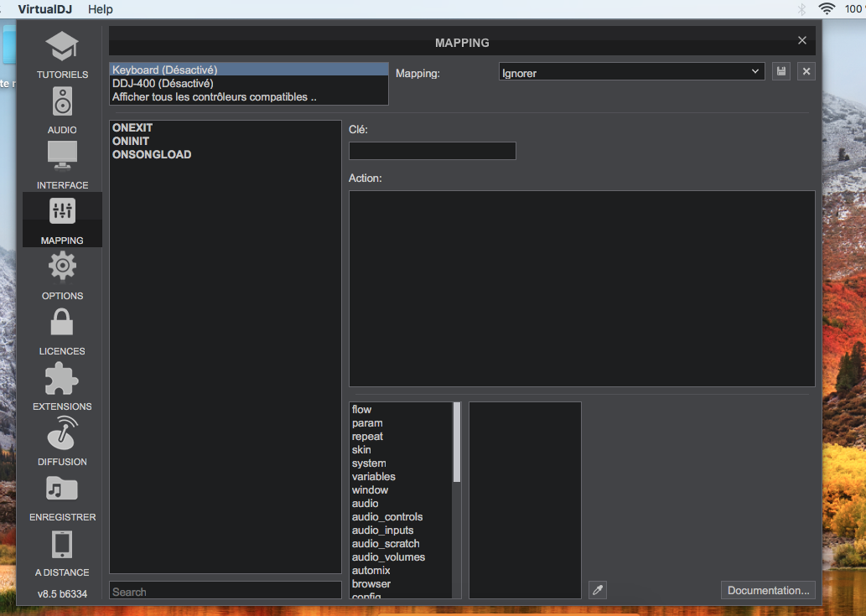Open the A Distance phone icon
Viewport: 866px width, 616px height.
[62, 544]
